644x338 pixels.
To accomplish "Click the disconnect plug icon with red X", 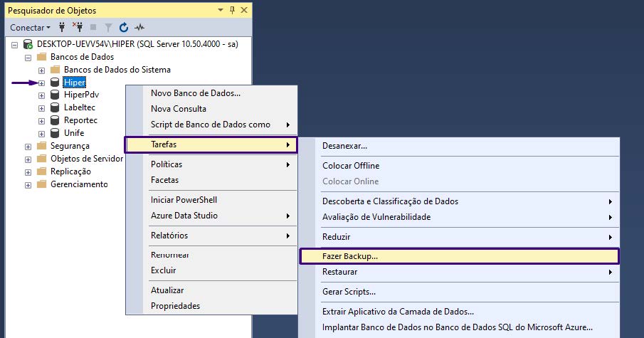I will tap(78, 27).
